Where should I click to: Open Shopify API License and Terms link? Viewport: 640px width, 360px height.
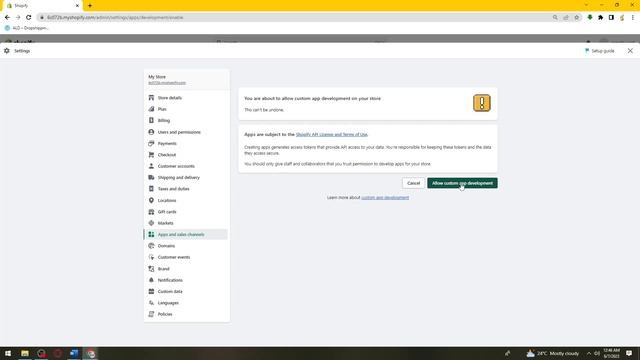331,134
